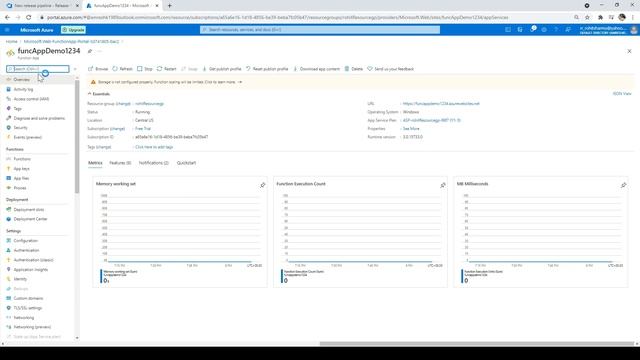Pin the MB Milliseconds chart
The width and height of the screenshot is (640, 360).
click(623, 185)
